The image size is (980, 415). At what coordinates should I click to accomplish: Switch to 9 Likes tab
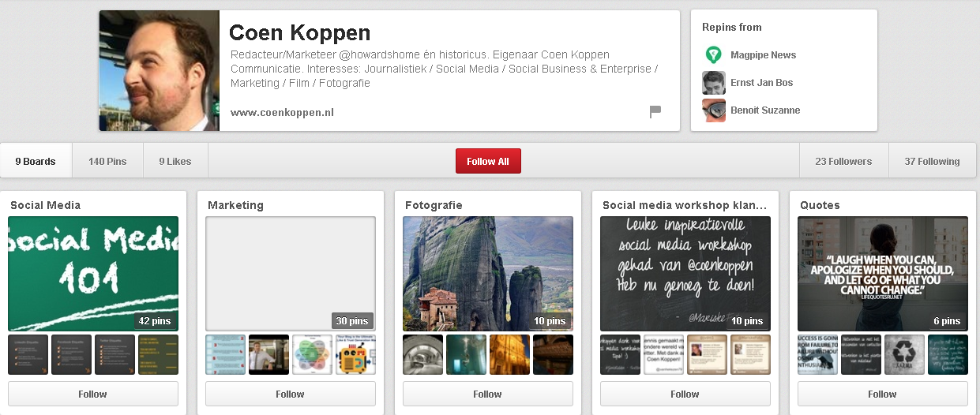tap(175, 162)
